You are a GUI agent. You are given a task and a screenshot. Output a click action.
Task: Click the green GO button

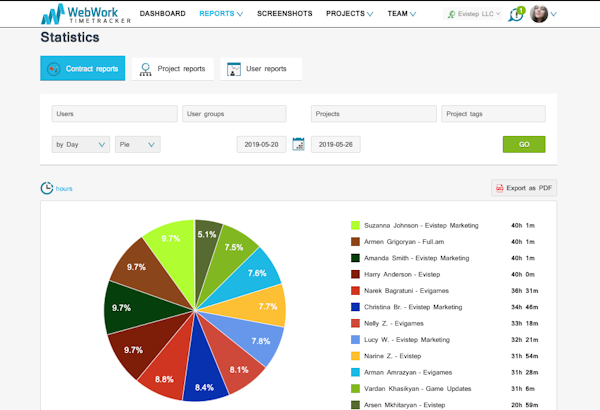[524, 144]
